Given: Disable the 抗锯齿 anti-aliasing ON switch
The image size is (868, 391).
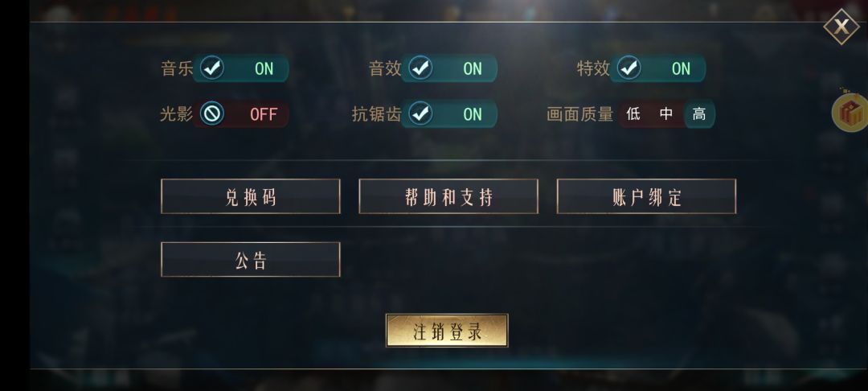Looking at the screenshot, I should click(472, 113).
